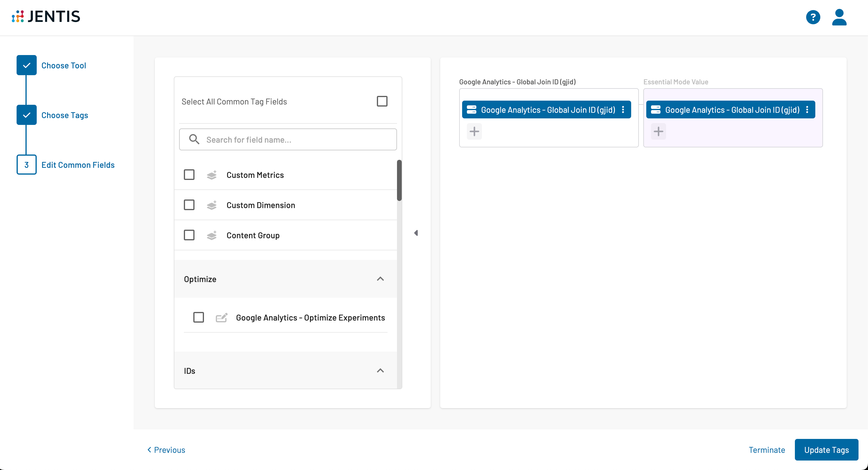The height and width of the screenshot is (470, 868).
Task: Click the field list scrollbar
Action: point(399,180)
